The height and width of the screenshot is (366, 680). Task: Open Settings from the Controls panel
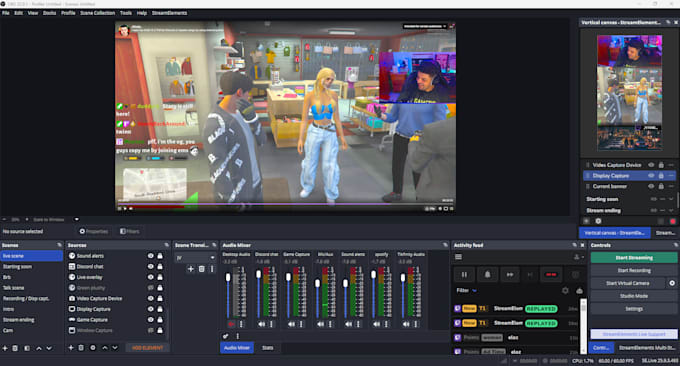point(634,309)
